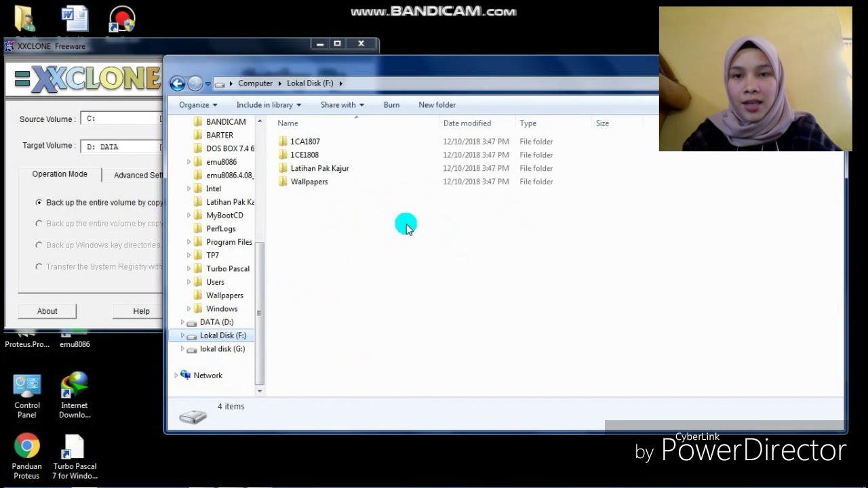This screenshot has width=868, height=488.
Task: Click PerfLogs folder icon in tree
Action: pos(198,228)
